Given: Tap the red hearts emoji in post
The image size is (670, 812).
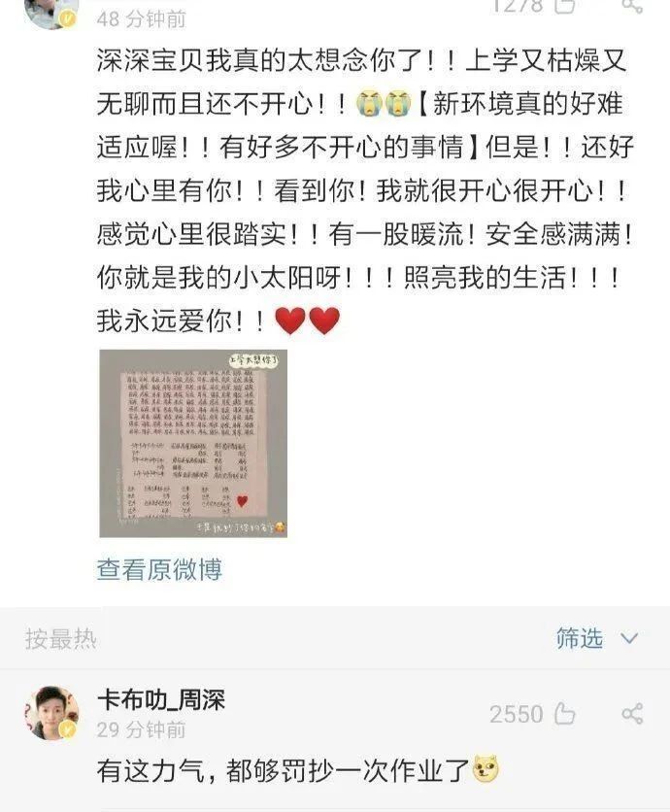Looking at the screenshot, I should pos(307,320).
